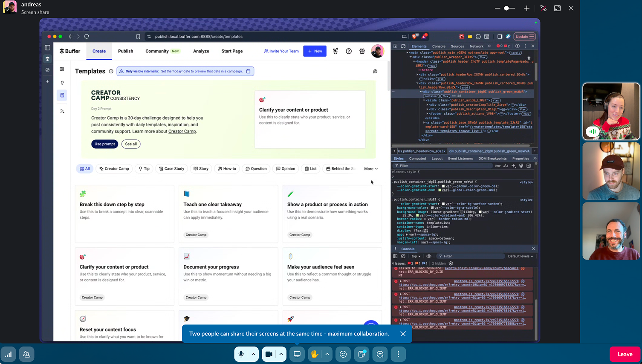Open the gift icon in Buffer header
Screen dimensions: 642x364
pos(362,51)
